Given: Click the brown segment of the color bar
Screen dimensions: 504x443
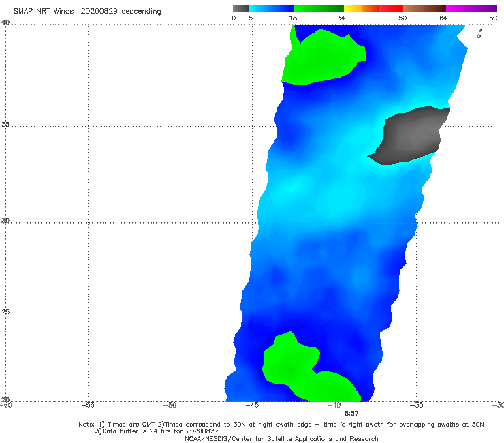Looking at the screenshot, I should coord(424,8).
